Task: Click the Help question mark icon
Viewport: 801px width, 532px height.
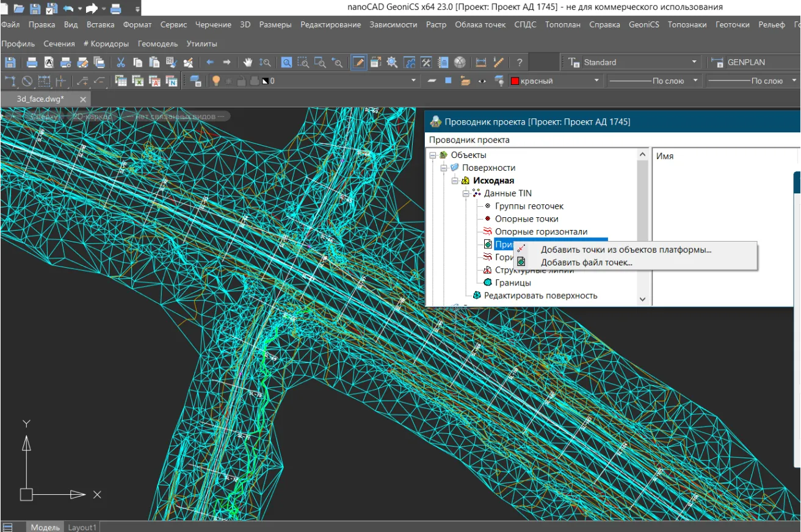Action: [x=519, y=62]
